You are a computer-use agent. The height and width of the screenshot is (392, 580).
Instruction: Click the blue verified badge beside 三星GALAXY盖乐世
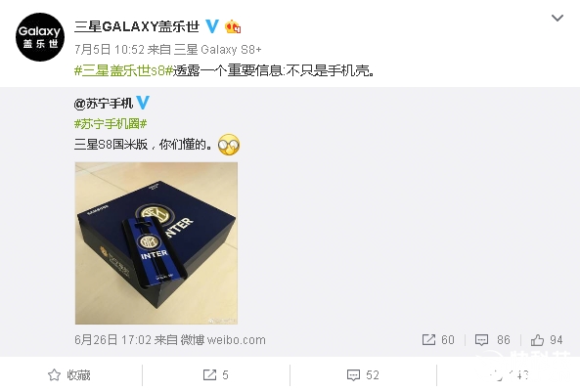click(x=212, y=26)
